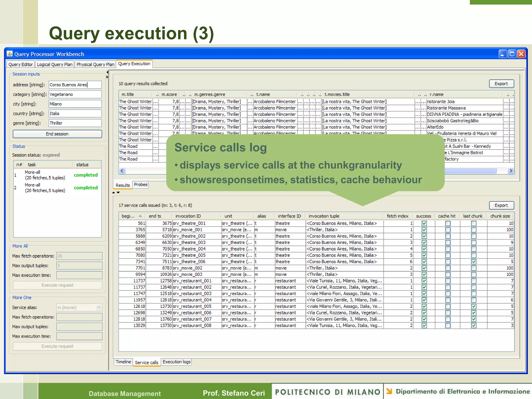Toggle success checkbox for srv_movie_002

coord(424,268)
